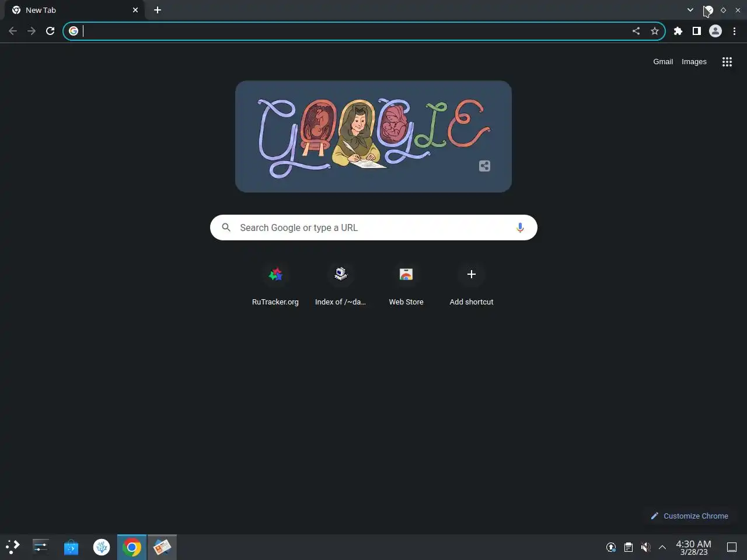Share the Google Doodle
The height and width of the screenshot is (560, 747).
[484, 166]
